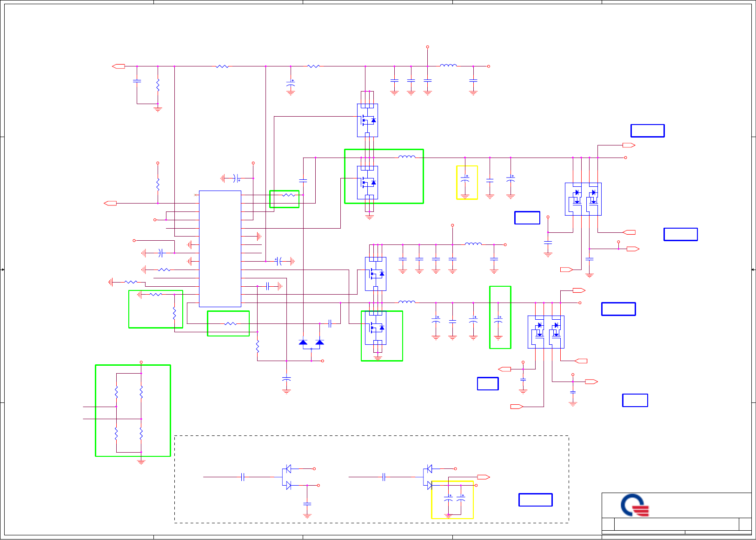The width and height of the screenshot is (756, 540).
Task: Click the off-page connector left of the IC
Action: [x=110, y=203]
